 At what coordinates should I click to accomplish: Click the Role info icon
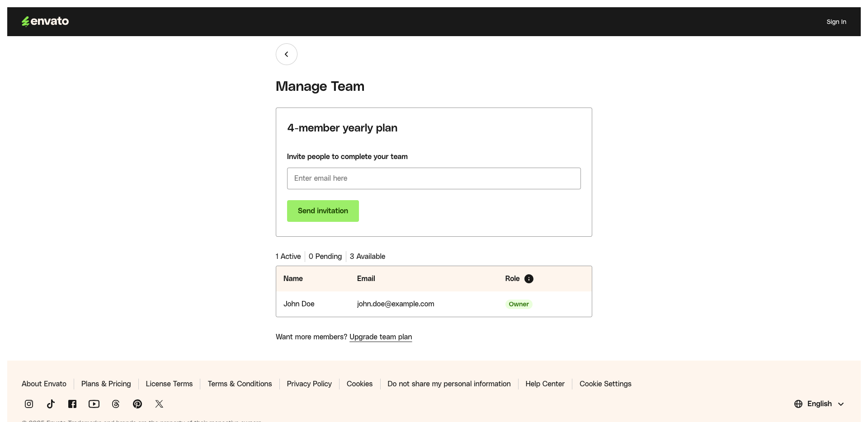(528, 279)
